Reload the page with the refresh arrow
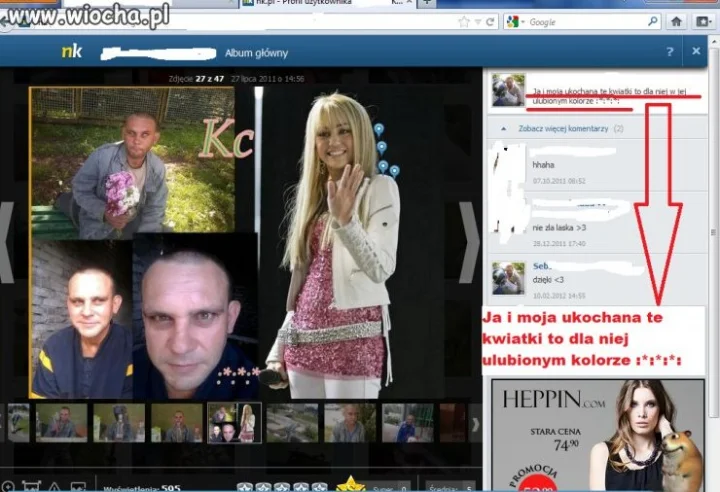This screenshot has width=720, height=492. (490, 22)
